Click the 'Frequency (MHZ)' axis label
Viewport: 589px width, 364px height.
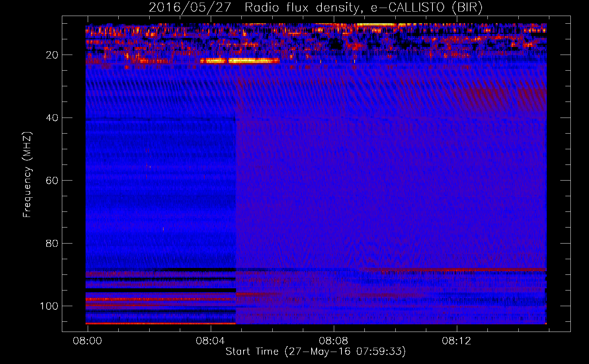(x=27, y=175)
